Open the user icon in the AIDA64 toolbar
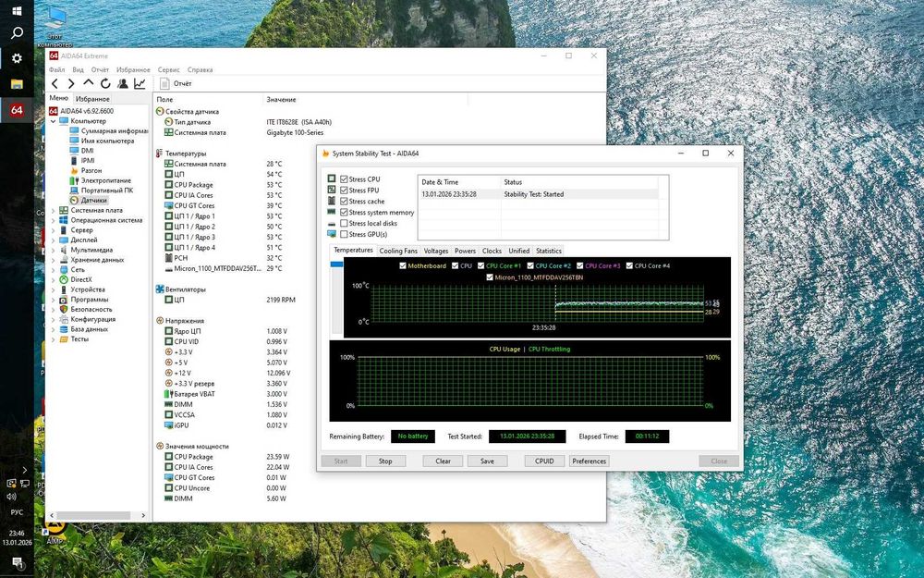924x578 pixels. click(123, 84)
